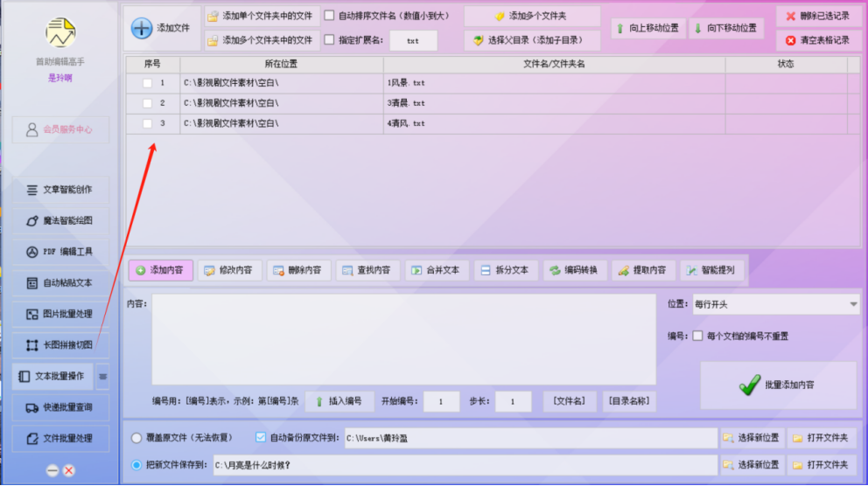This screenshot has width=868, height=486.
Task: Switch to 编码转换 tab
Action: [x=575, y=270]
